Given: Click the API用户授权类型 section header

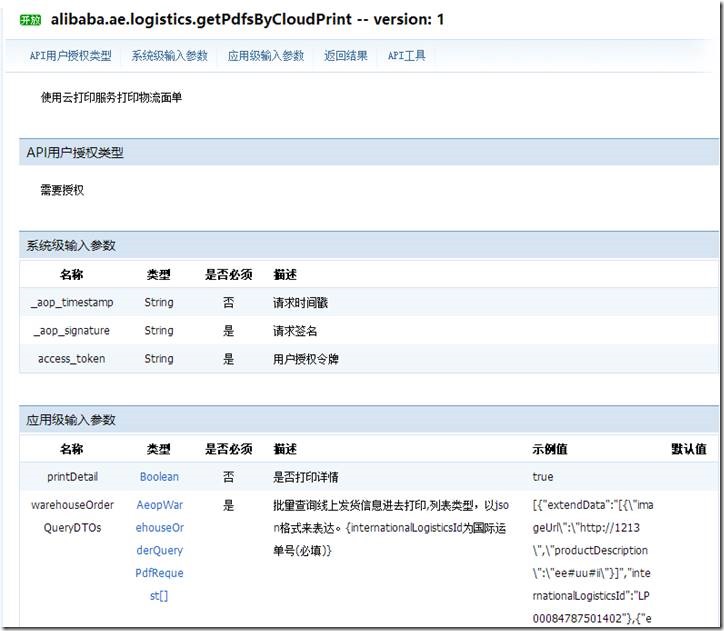Looking at the screenshot, I should pos(368,152).
